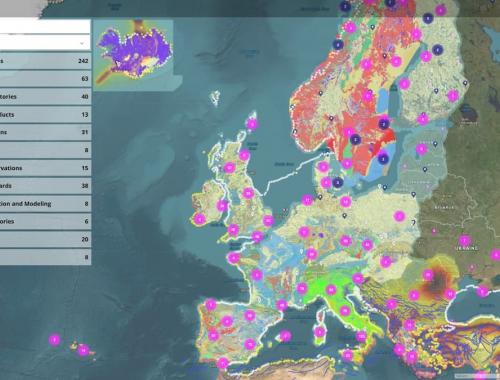Select the 'tion and Modeling' category row
The image size is (500, 380).
45,204
